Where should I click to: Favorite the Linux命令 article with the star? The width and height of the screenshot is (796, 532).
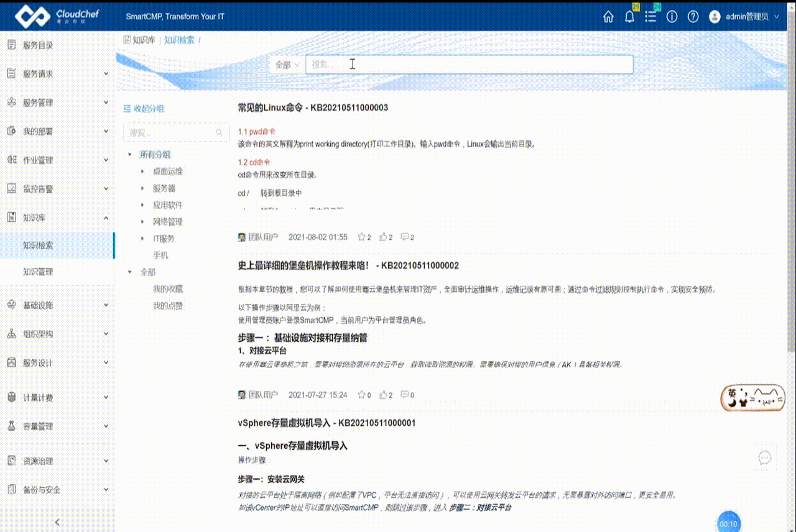pyautogui.click(x=361, y=237)
